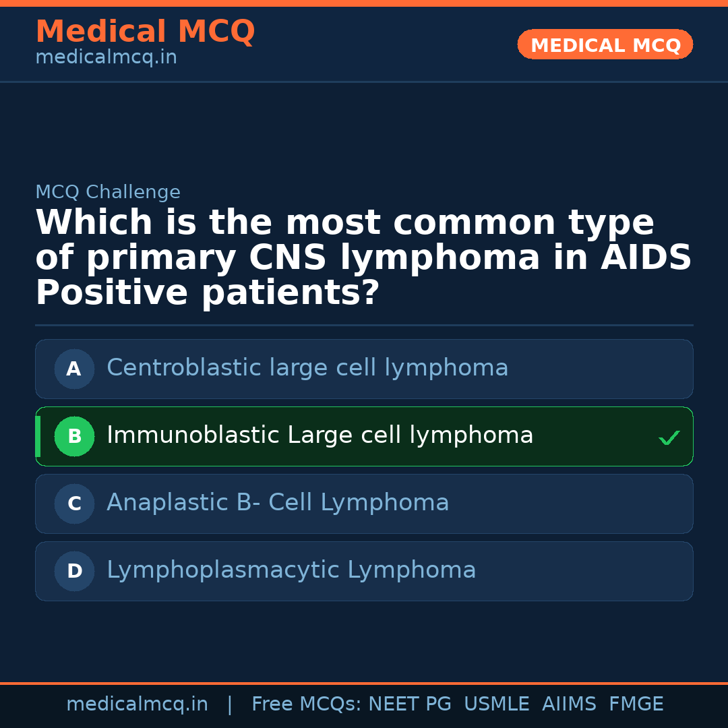Viewport: 728px width, 728px height.
Task: Select the A letter circle
Action: pyautogui.click(x=74, y=369)
